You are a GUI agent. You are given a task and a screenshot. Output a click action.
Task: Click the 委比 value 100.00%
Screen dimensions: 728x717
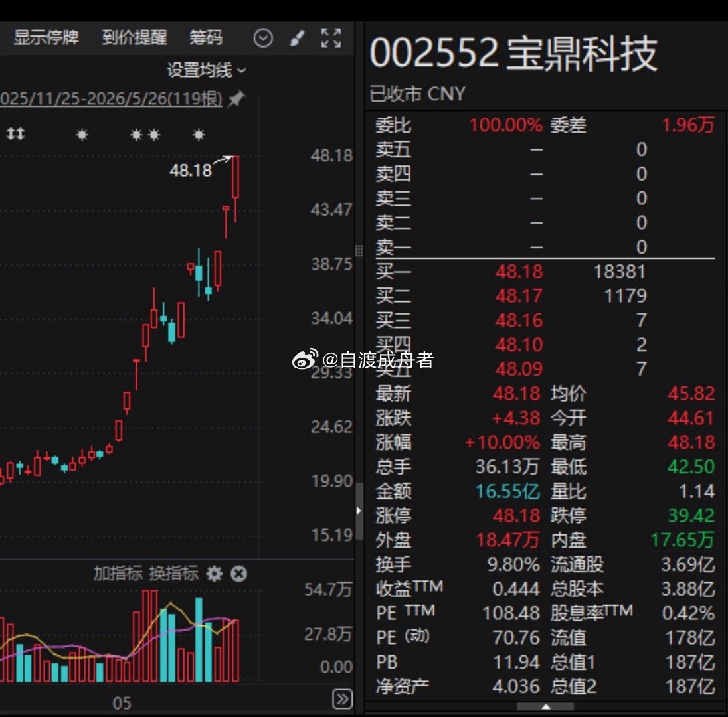[x=505, y=125]
